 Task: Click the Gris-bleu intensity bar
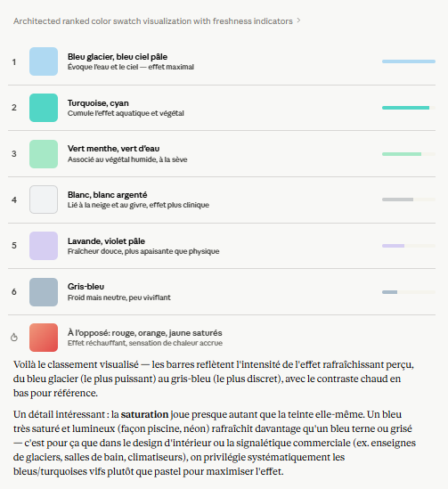pos(409,292)
